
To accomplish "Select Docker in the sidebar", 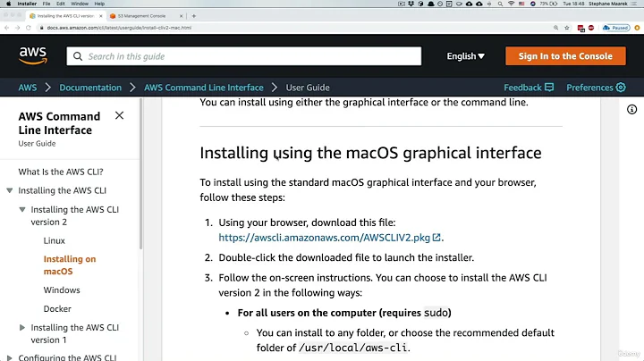I will [x=57, y=309].
